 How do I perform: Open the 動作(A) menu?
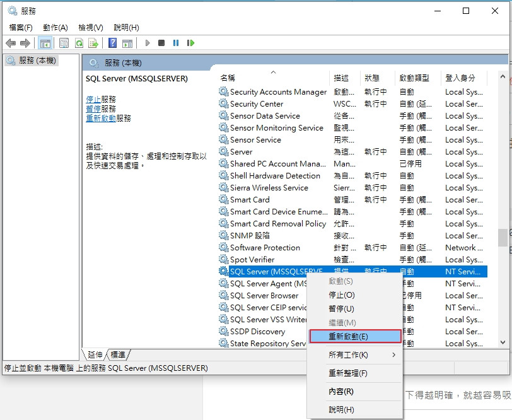(55, 28)
